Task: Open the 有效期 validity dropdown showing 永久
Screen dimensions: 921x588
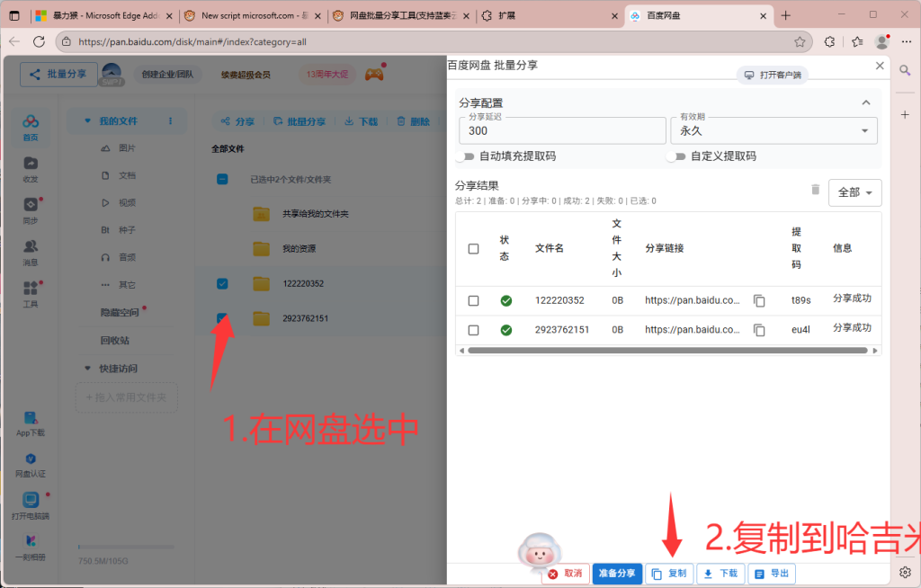Action: pos(773,130)
